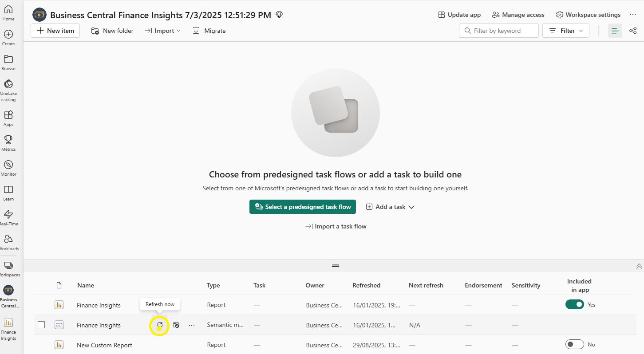The width and height of the screenshot is (644, 354).
Task: Click the panel resize handle divider
Action: point(336,266)
